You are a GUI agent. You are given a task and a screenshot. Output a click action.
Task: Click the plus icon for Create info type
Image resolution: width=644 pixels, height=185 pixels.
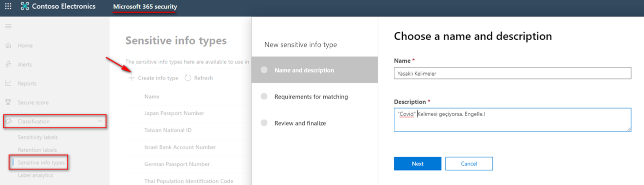132,78
